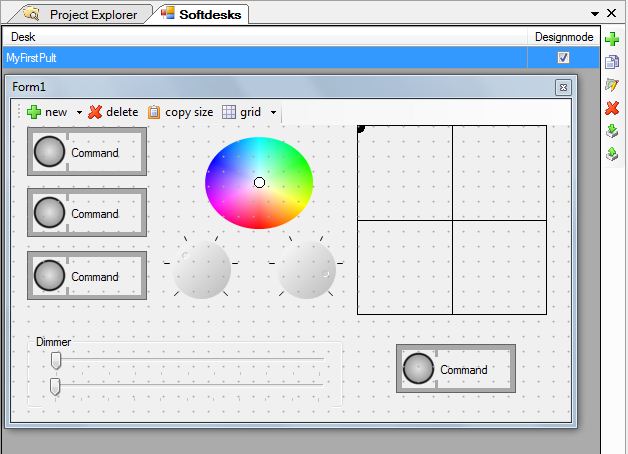Click the export desk icon with green up arrow

coord(612,153)
